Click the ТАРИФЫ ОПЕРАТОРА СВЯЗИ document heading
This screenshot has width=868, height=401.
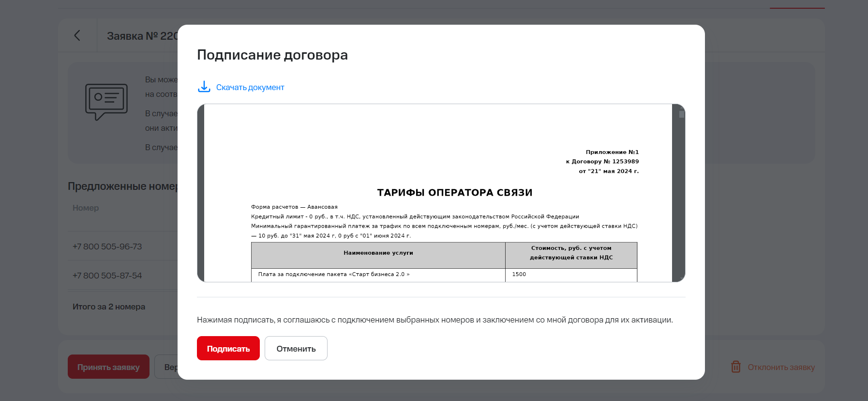pos(454,193)
